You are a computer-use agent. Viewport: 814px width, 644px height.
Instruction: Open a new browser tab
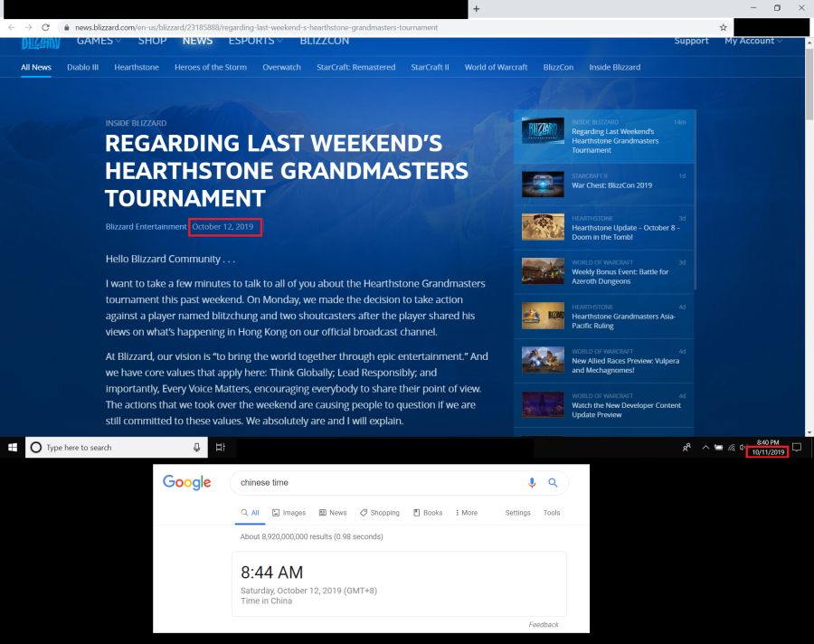(x=476, y=9)
